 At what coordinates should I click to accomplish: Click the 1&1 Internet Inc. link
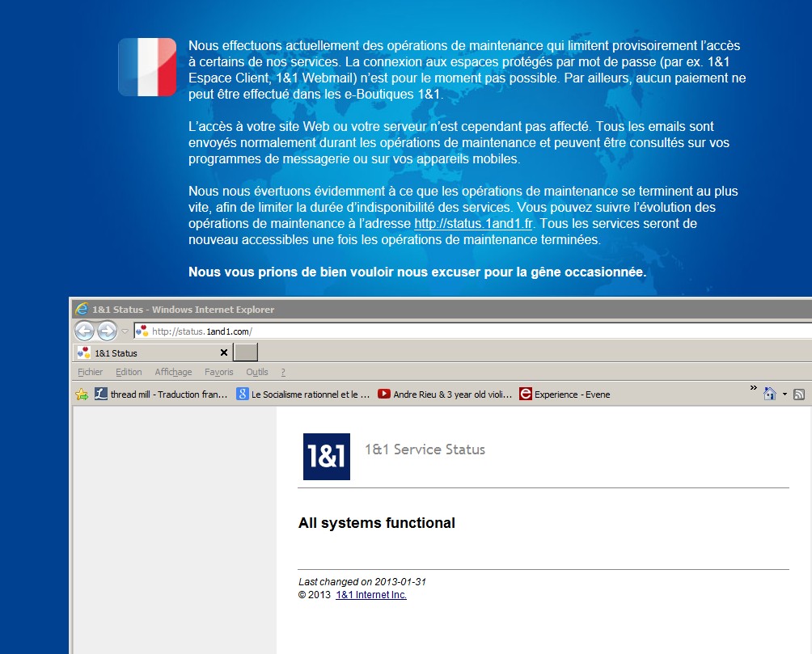point(370,594)
